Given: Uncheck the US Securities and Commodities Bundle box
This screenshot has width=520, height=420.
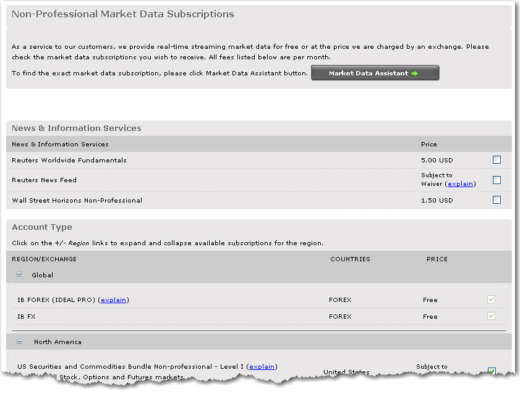Looking at the screenshot, I should [492, 371].
